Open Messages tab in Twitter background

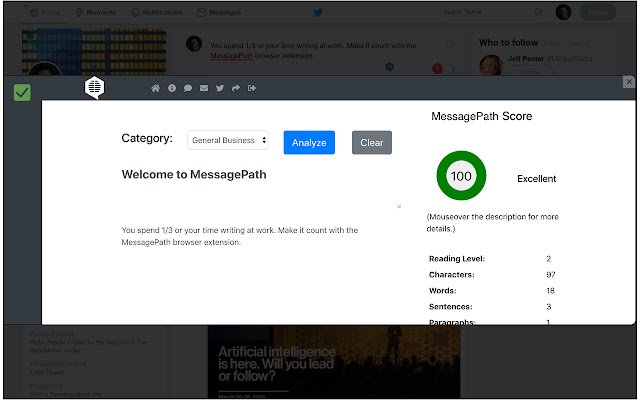click(219, 13)
